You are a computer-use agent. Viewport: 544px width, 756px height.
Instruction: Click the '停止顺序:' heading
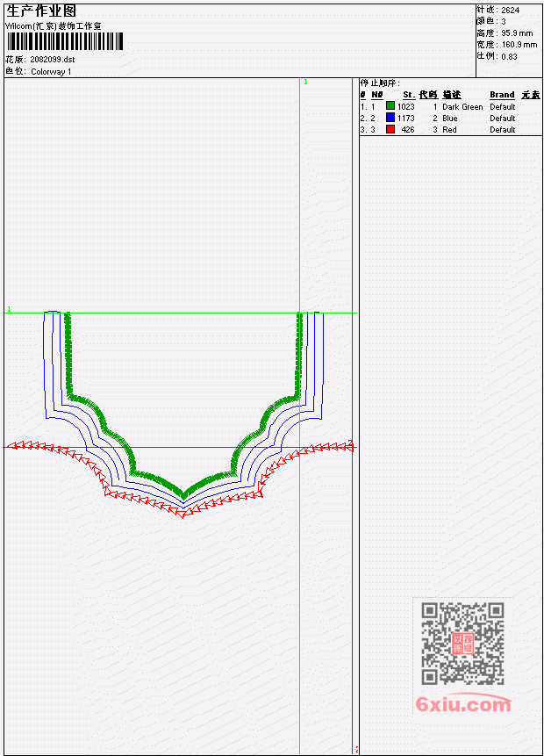tap(380, 83)
